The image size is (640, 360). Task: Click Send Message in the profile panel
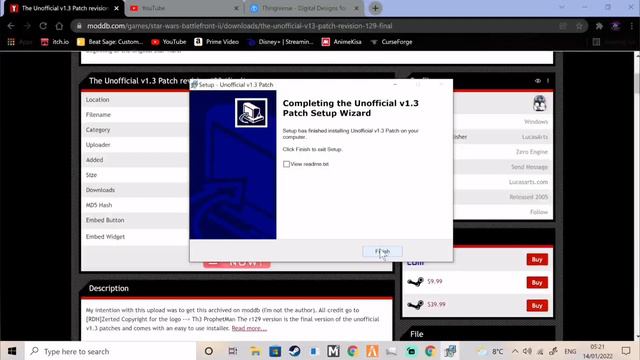(529, 167)
